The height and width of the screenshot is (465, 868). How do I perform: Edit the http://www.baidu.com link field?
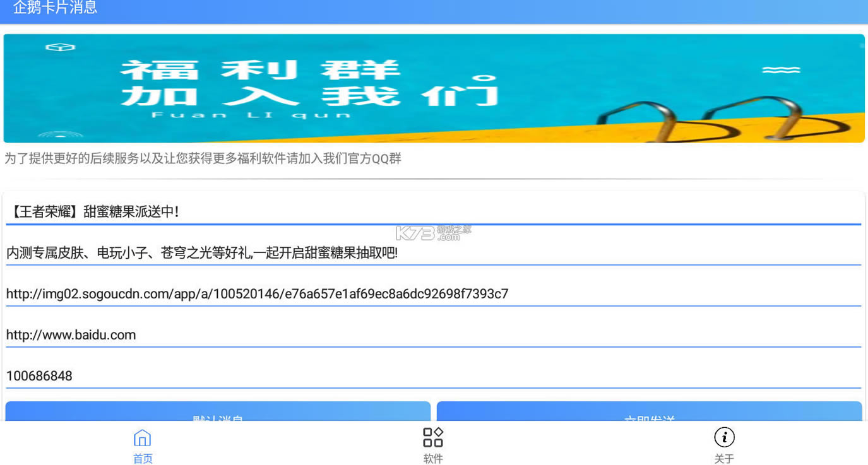point(434,335)
